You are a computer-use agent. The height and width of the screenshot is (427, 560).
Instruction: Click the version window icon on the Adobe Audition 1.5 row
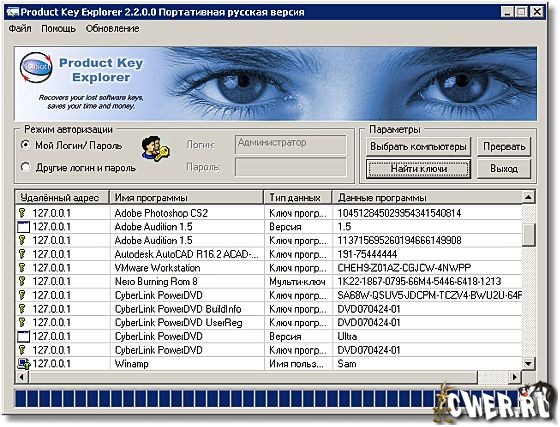coord(24,227)
